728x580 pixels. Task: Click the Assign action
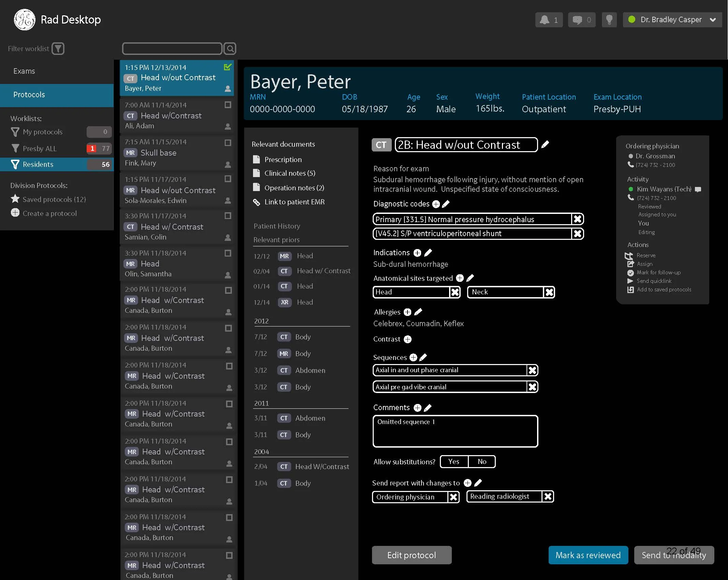[640, 264]
